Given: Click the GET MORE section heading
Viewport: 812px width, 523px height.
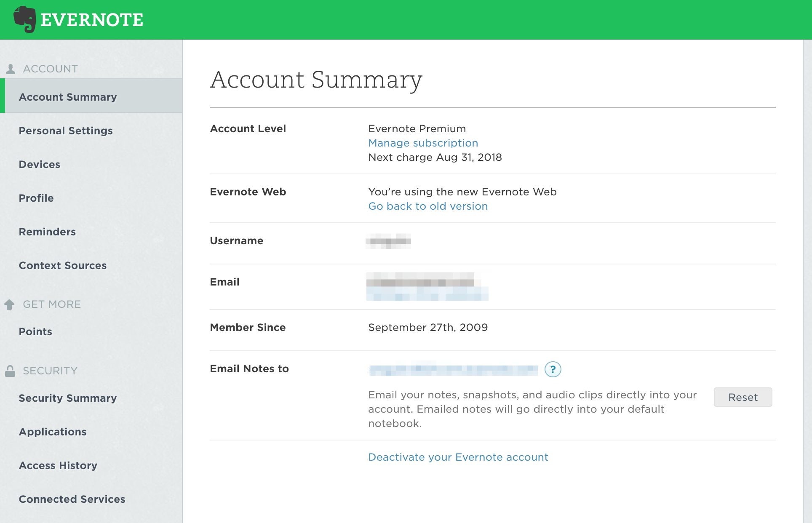Looking at the screenshot, I should pyautogui.click(x=52, y=304).
